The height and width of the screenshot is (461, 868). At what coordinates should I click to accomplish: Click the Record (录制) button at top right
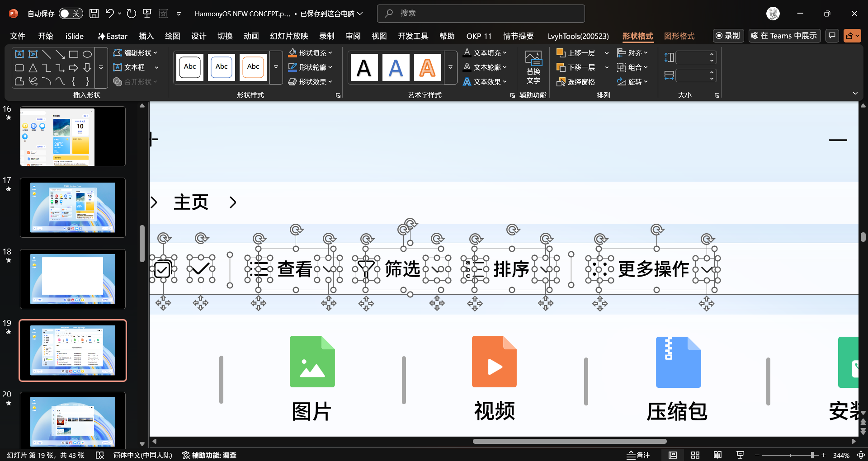pos(728,36)
